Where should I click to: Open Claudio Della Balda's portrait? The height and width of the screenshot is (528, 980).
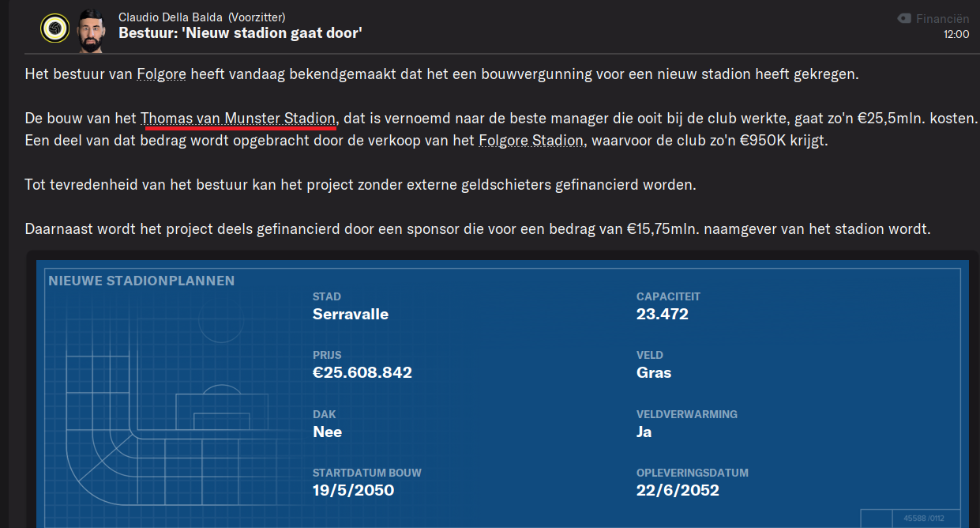93,28
